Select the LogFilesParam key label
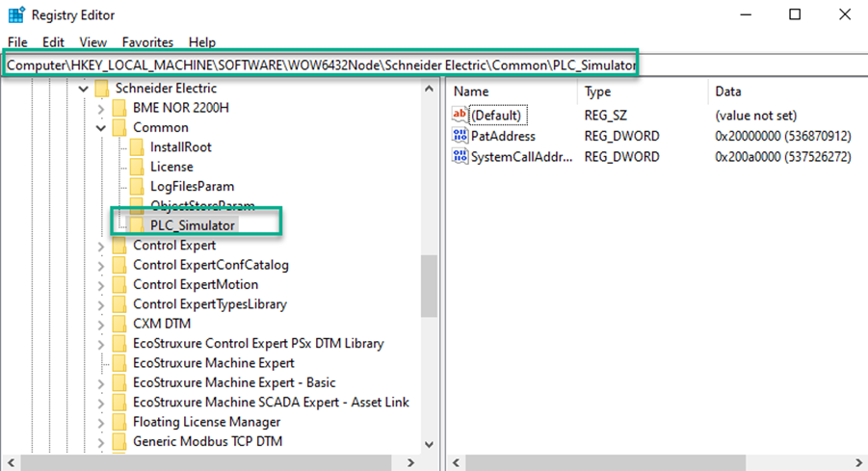Viewport: 868px width, 471px height. [192, 187]
